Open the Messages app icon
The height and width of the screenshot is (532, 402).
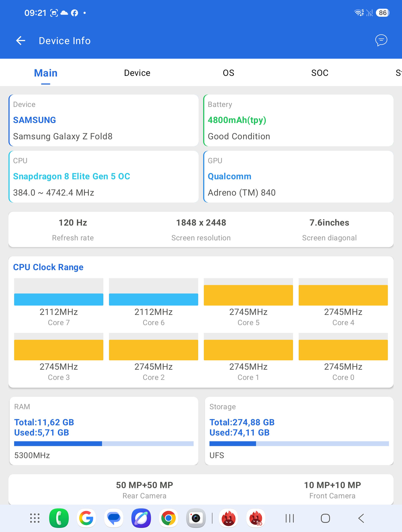114,518
